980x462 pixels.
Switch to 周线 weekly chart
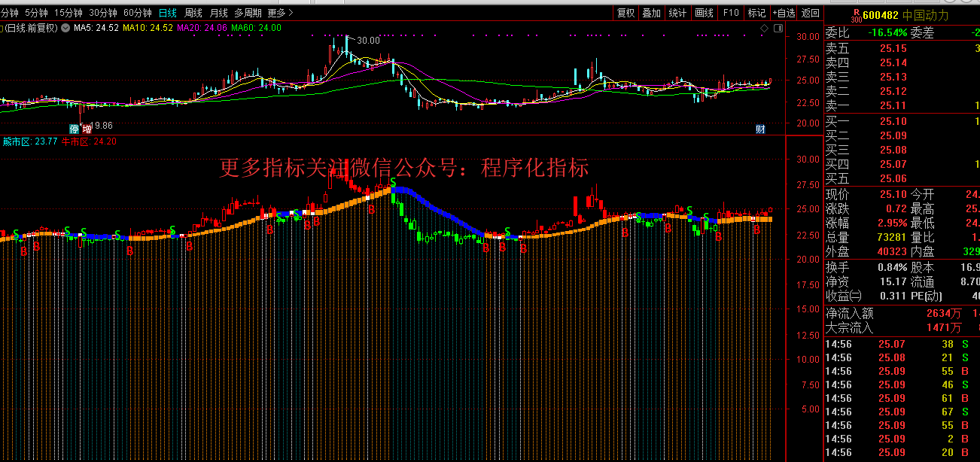point(193,13)
